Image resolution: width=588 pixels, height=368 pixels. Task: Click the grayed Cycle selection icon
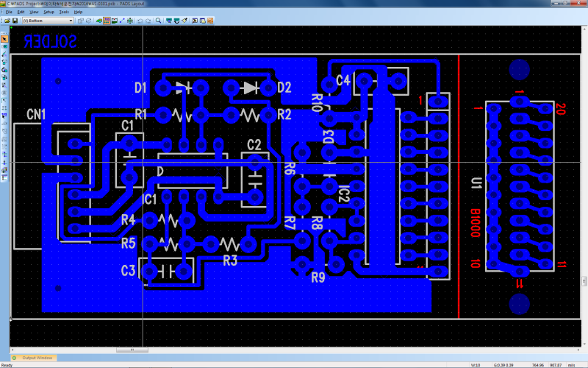coord(88,21)
